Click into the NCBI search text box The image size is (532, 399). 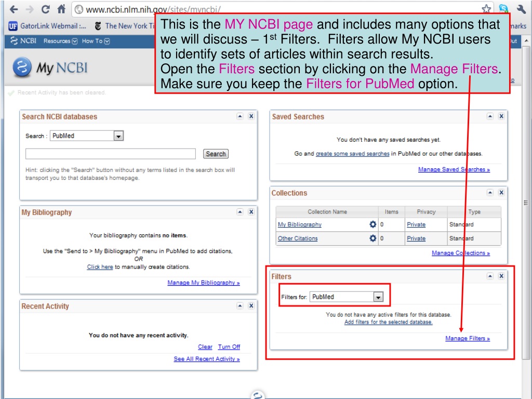click(x=111, y=154)
